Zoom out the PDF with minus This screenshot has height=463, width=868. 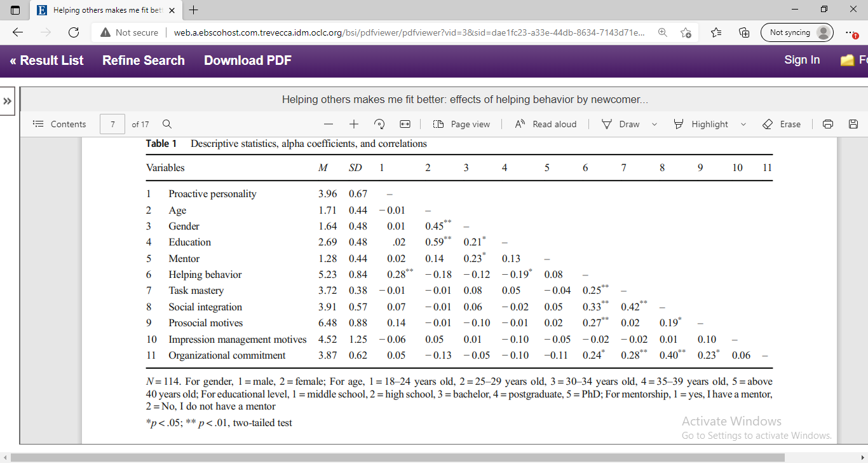click(x=329, y=124)
